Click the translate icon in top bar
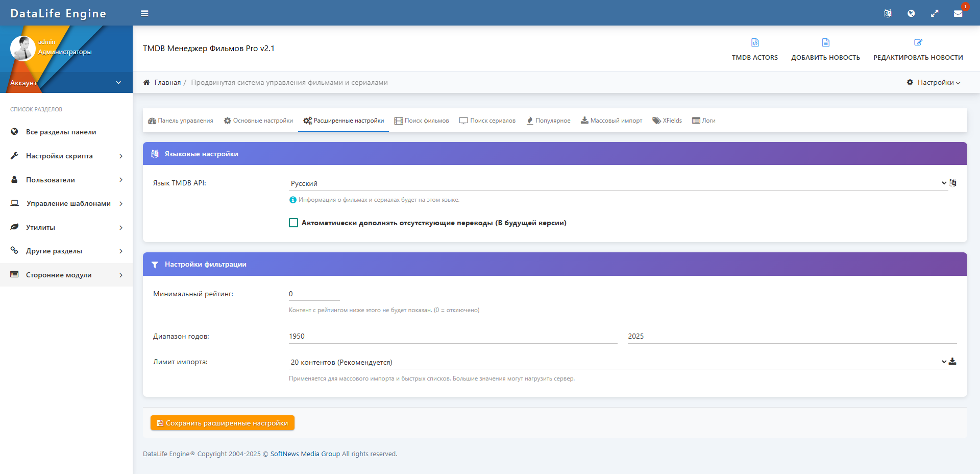Viewport: 980px width, 474px height. pyautogui.click(x=888, y=13)
